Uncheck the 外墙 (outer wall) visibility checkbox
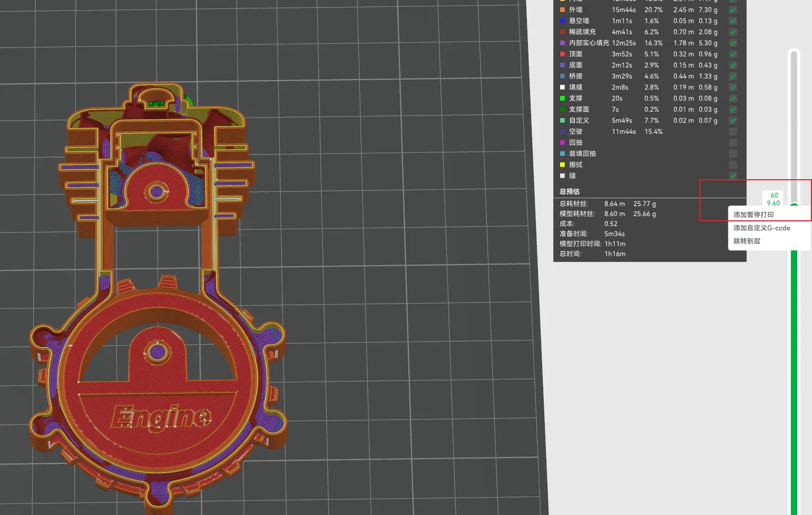 coord(732,9)
